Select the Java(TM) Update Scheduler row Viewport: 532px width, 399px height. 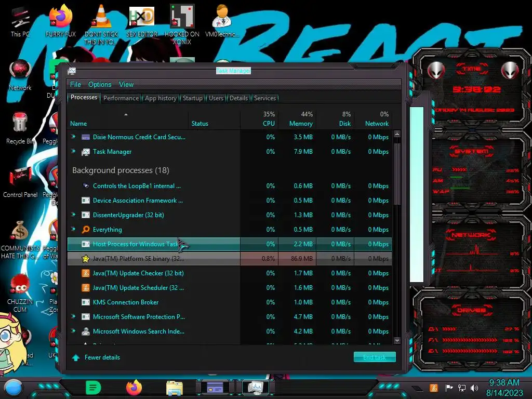tap(230, 288)
